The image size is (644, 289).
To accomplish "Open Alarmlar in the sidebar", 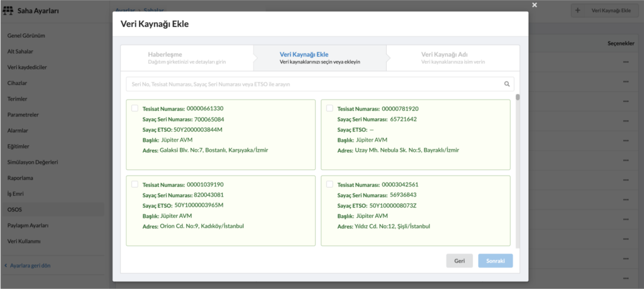I will tap(18, 130).
